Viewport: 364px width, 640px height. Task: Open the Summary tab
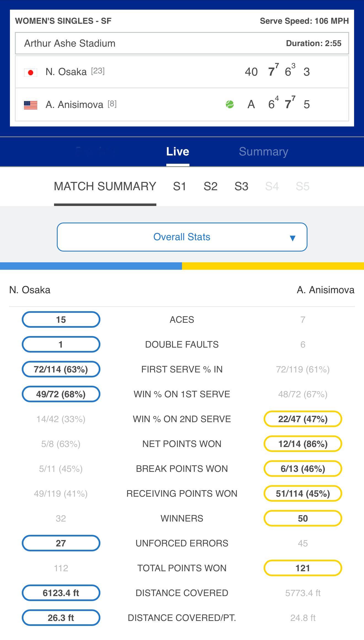(x=264, y=152)
